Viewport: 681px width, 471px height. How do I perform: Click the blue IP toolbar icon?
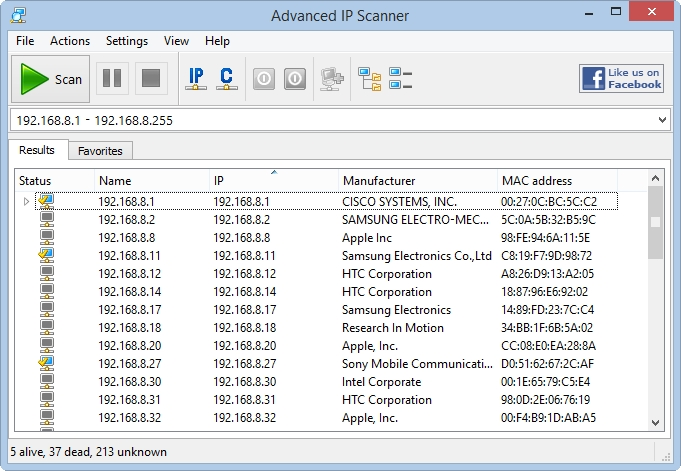click(196, 79)
